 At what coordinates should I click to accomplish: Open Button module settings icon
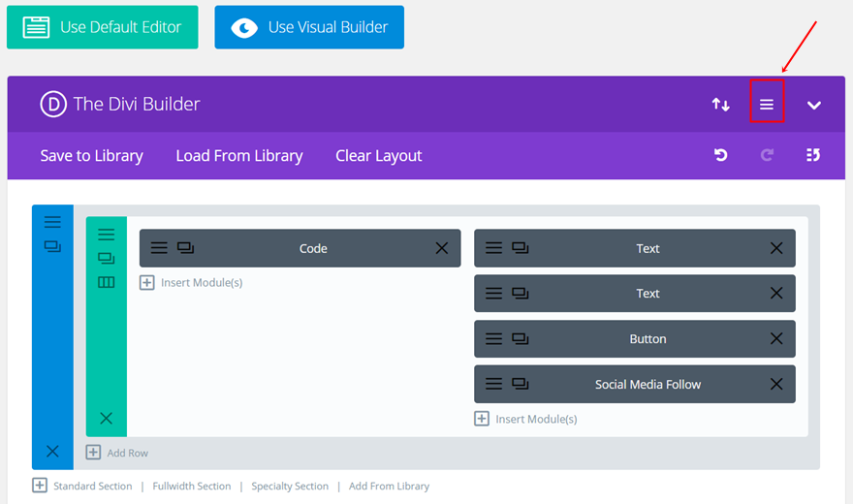pyautogui.click(x=493, y=338)
